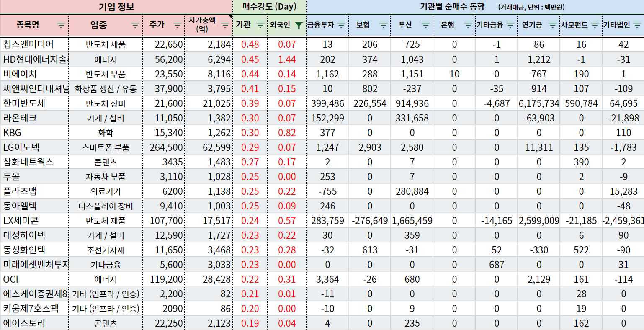Open filter dropdown for 투신 column
Viewport: 644px width, 330px height.
[x=426, y=25]
